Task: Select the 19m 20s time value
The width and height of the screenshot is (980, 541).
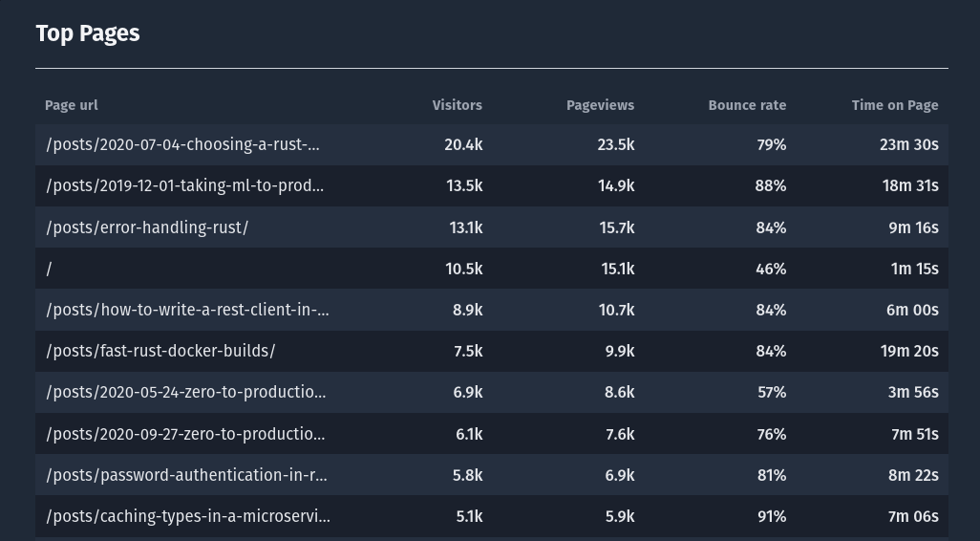Action: tap(909, 352)
